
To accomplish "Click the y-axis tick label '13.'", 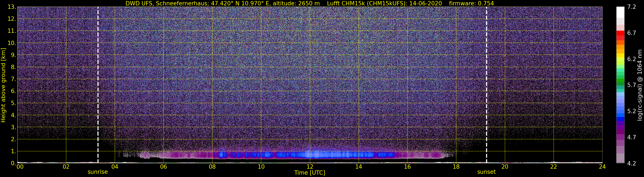I will click(x=12, y=7).
